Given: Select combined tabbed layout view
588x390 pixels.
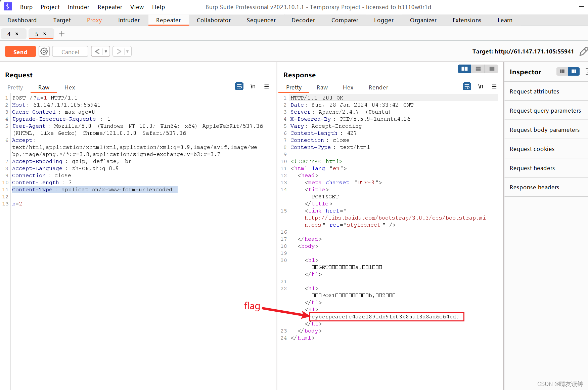Looking at the screenshot, I should [x=492, y=69].
